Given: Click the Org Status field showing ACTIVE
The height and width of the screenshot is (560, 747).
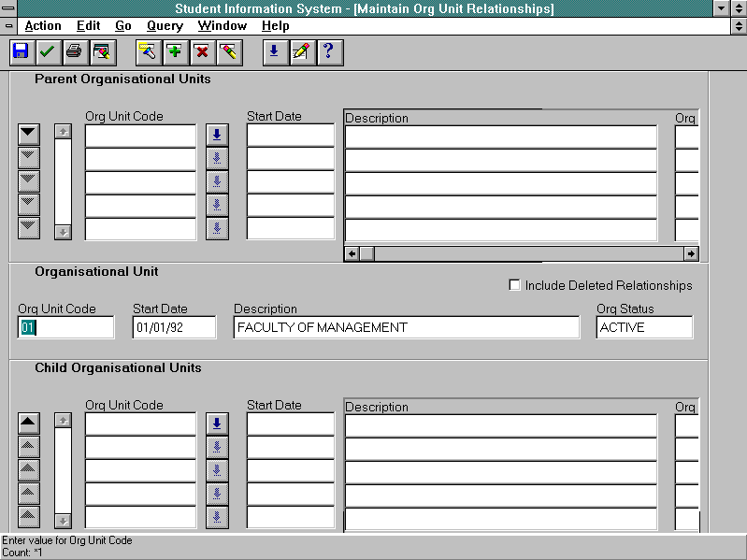Looking at the screenshot, I should tap(644, 327).
